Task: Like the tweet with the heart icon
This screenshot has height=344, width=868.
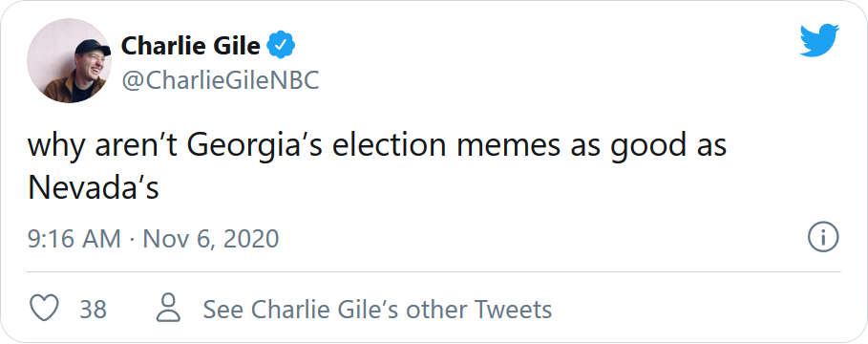Action: point(44,308)
